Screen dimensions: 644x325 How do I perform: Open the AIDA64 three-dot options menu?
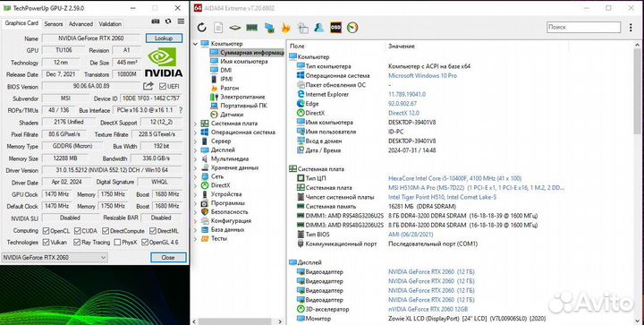point(631,28)
